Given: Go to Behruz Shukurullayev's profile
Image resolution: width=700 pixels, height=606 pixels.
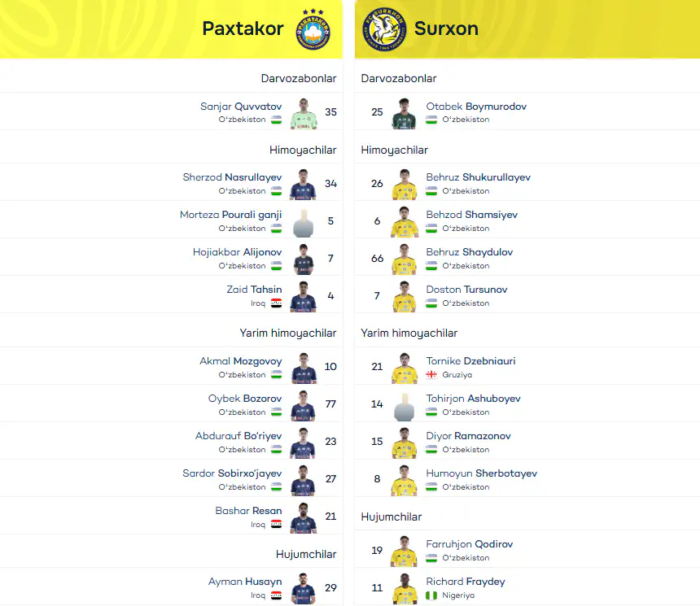Looking at the screenshot, I should [478, 177].
